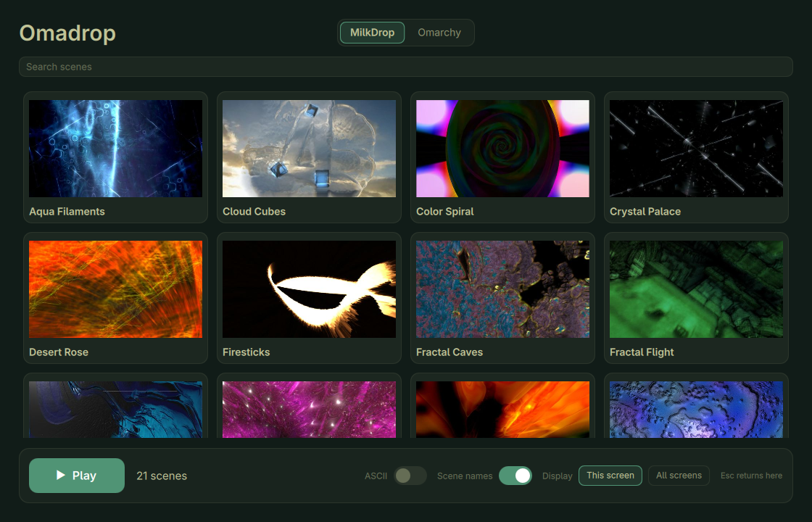Choose the Crystal Palace scene thumbnail
The width and height of the screenshot is (812, 522).
(x=697, y=149)
